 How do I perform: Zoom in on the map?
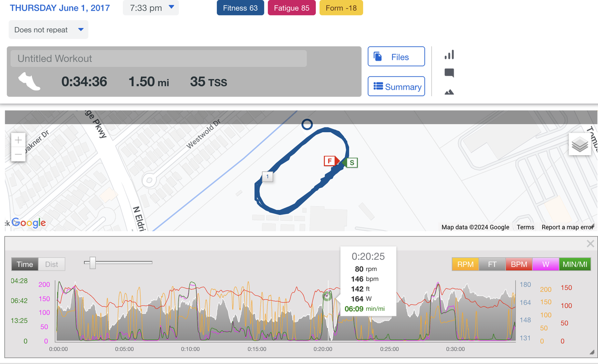(18, 140)
